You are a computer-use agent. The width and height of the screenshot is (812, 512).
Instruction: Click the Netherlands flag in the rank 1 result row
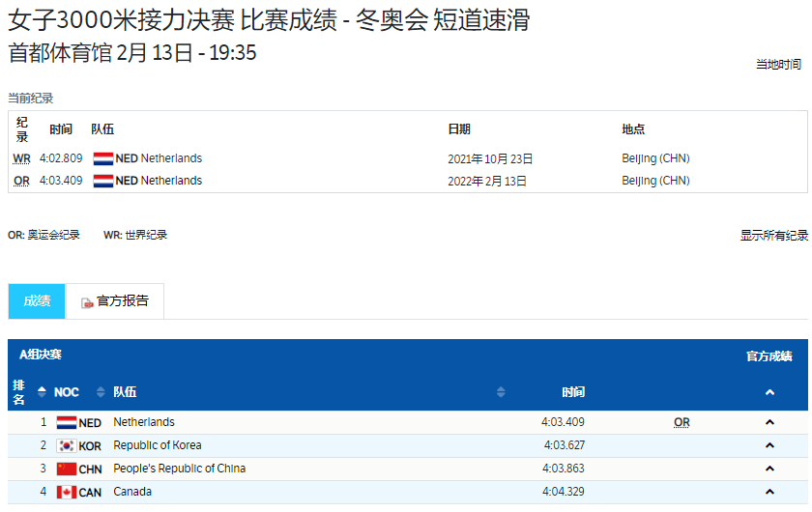[67, 423]
